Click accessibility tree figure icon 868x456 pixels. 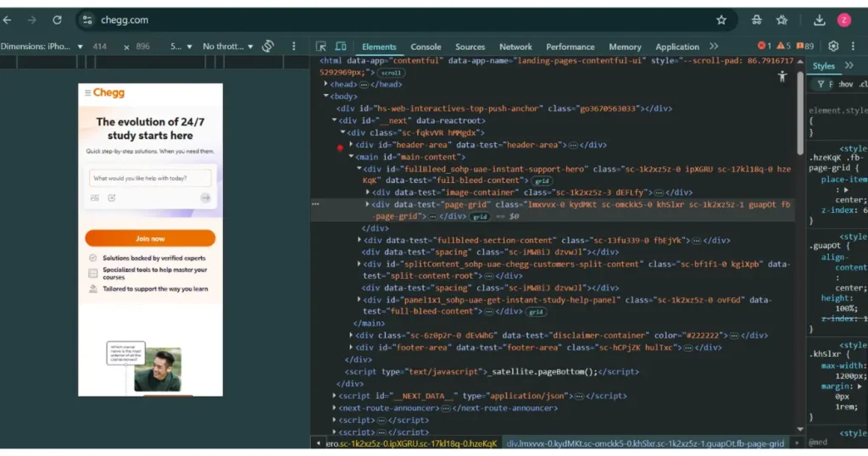(782, 77)
